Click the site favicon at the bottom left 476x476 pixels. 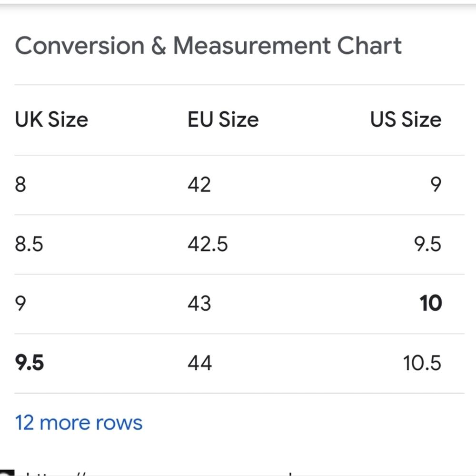[x=7, y=473]
